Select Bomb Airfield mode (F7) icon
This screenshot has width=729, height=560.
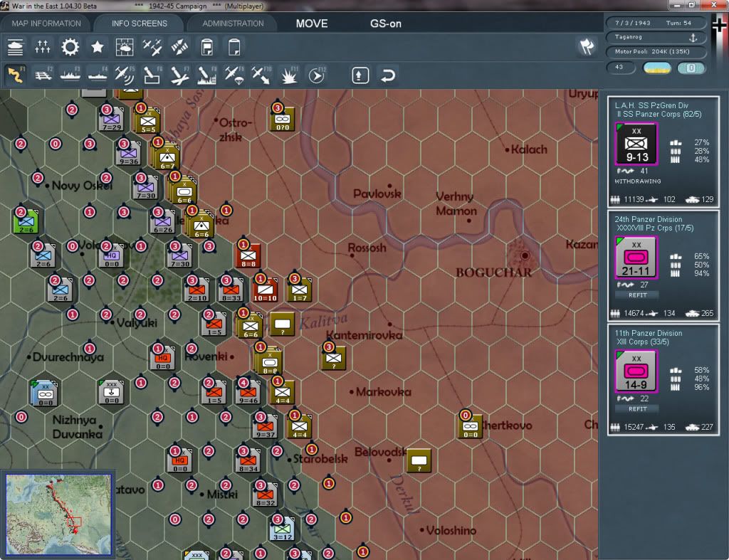(x=179, y=75)
